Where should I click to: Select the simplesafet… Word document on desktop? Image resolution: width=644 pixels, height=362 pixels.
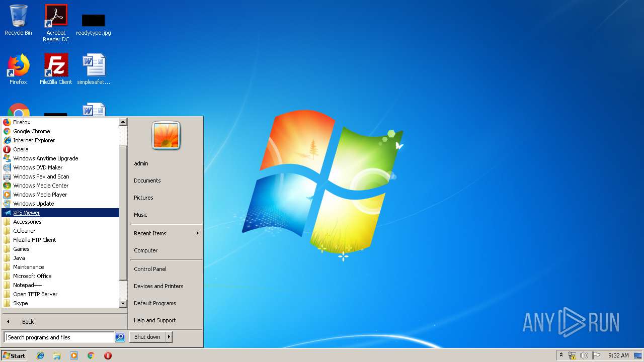coord(94,69)
